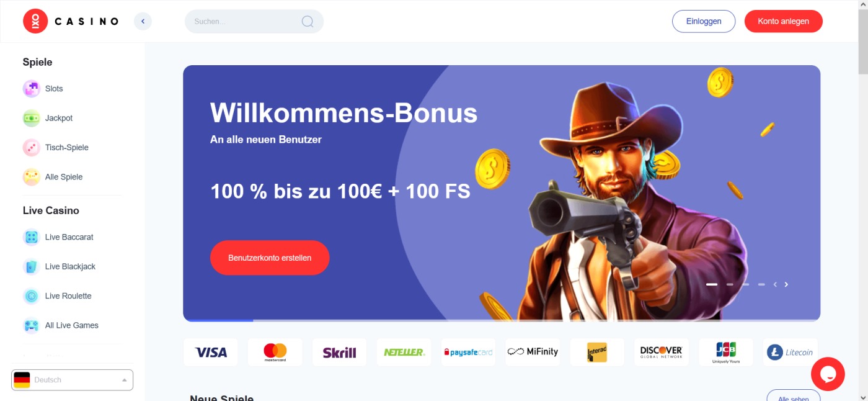
Task: Select the Live Blackjack icon
Action: pyautogui.click(x=32, y=266)
